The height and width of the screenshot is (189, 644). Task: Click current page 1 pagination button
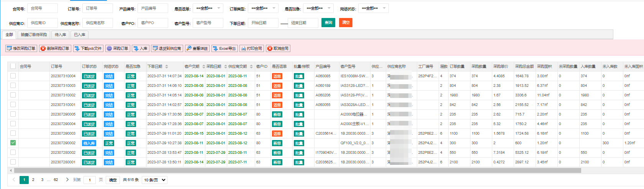24,179
